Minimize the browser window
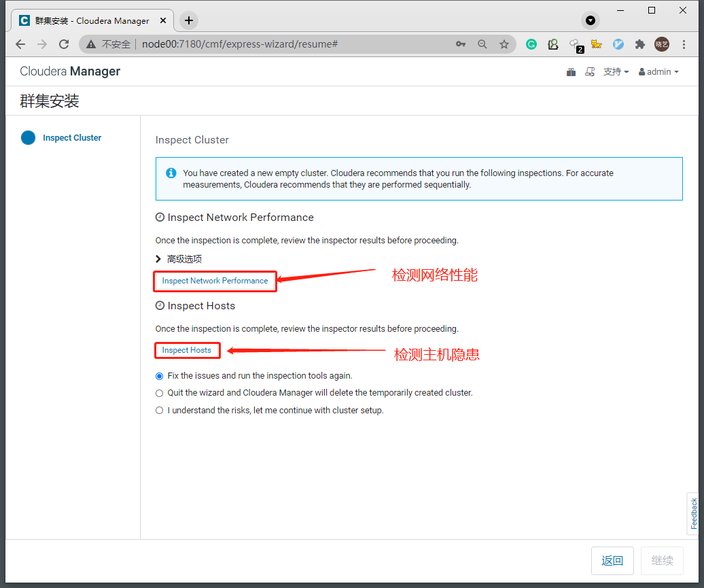 click(x=620, y=10)
